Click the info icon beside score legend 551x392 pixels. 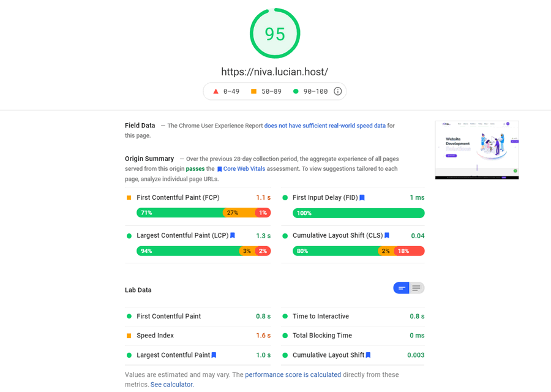[x=337, y=91]
